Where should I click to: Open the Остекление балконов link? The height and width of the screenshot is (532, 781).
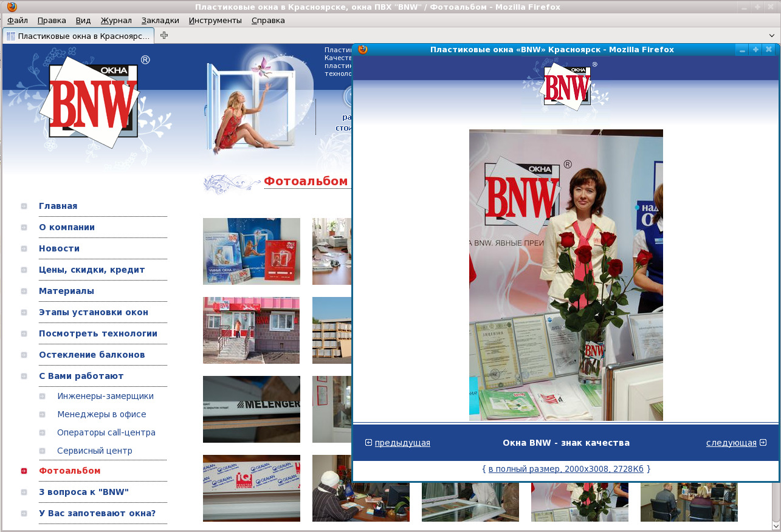(x=92, y=355)
